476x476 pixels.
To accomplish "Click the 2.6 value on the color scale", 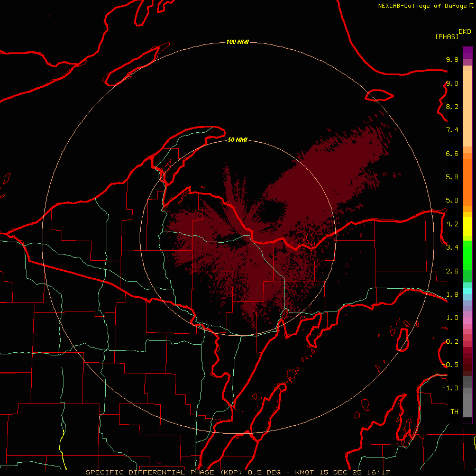I will point(452,271).
